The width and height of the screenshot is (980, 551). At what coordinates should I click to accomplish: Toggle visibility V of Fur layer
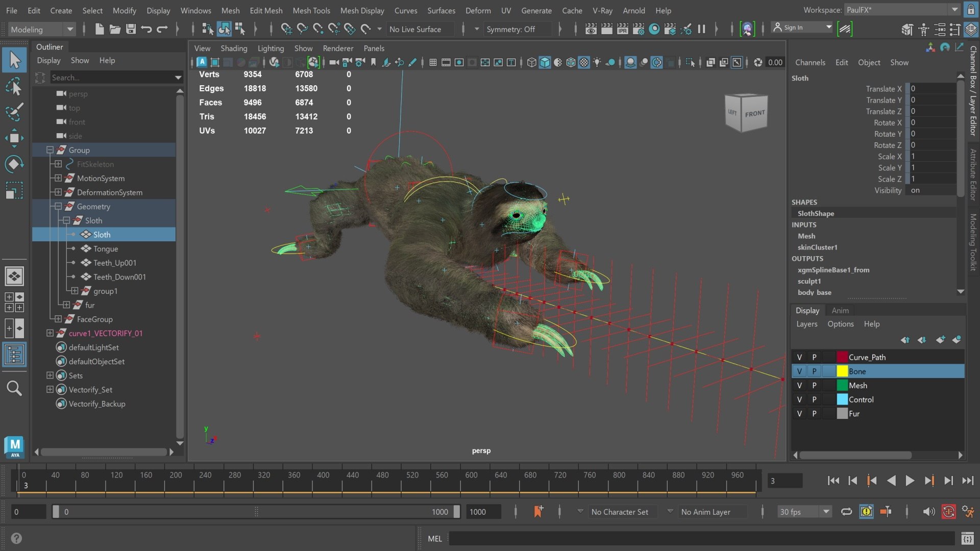point(799,413)
